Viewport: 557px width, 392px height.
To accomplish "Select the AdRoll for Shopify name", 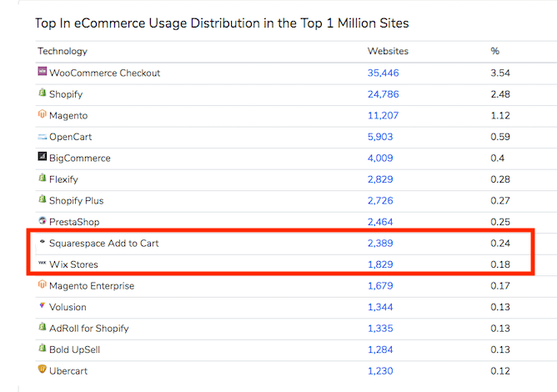I will (x=89, y=329).
